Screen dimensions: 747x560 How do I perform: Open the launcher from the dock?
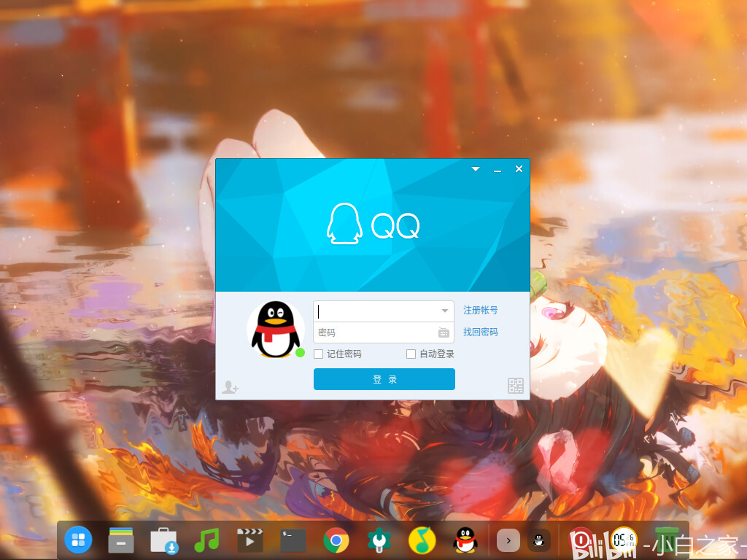coord(78,540)
